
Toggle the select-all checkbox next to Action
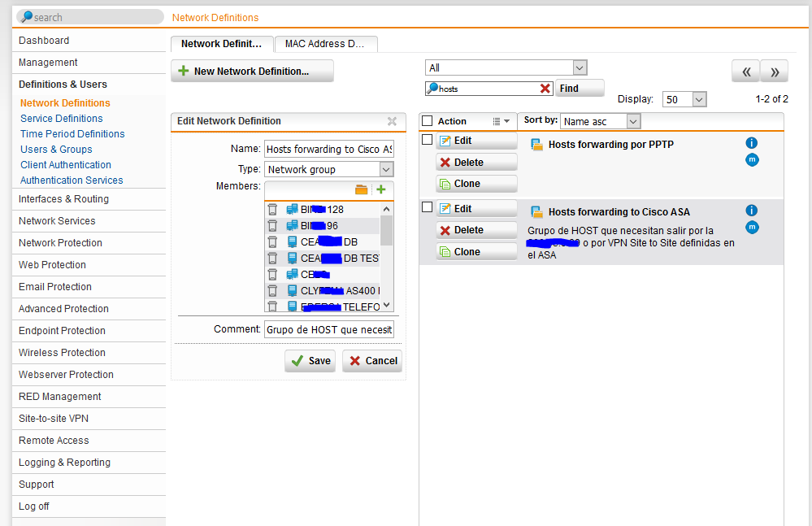pyautogui.click(x=428, y=121)
